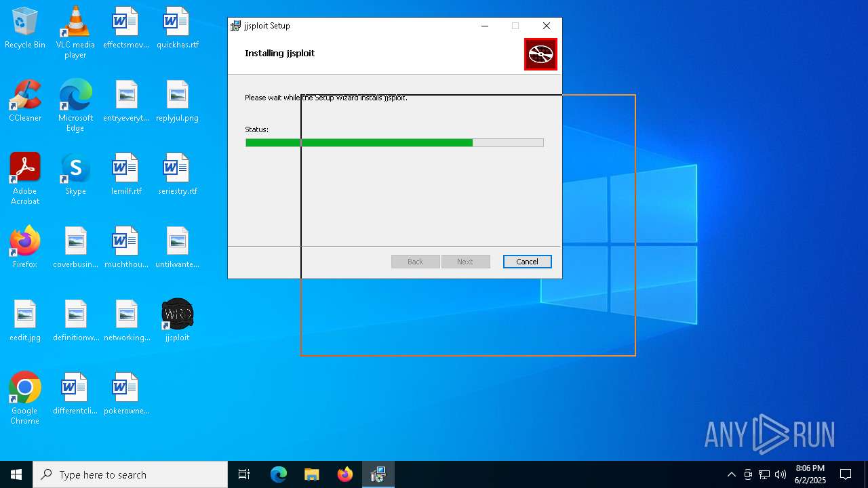Click the installation progress bar
This screenshot has width=868, height=488.
(395, 142)
